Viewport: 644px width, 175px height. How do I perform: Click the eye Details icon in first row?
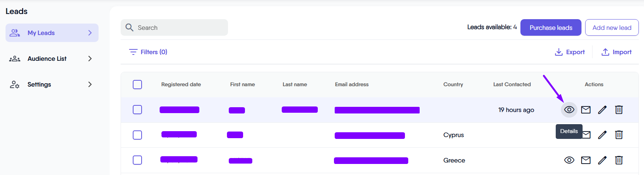point(569,110)
